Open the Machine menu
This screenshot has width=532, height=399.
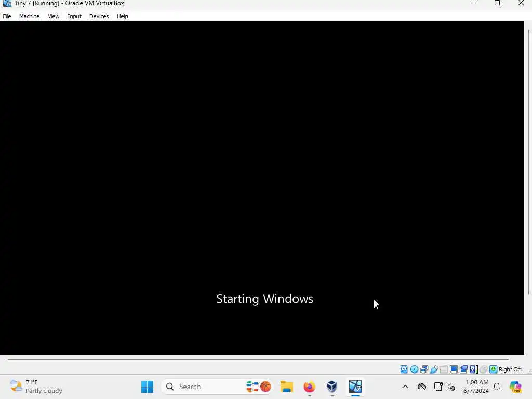pos(29,16)
